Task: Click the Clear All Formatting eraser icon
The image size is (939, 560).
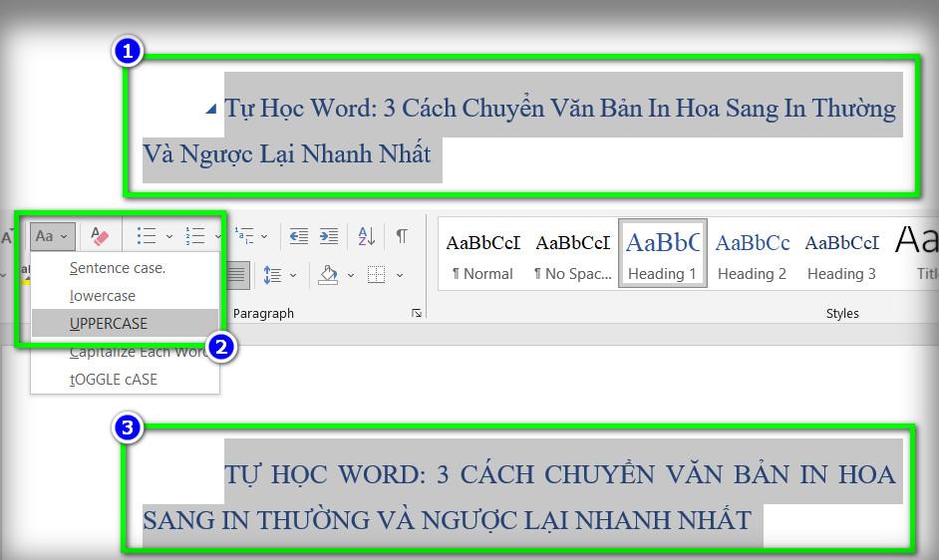Action: (x=100, y=236)
